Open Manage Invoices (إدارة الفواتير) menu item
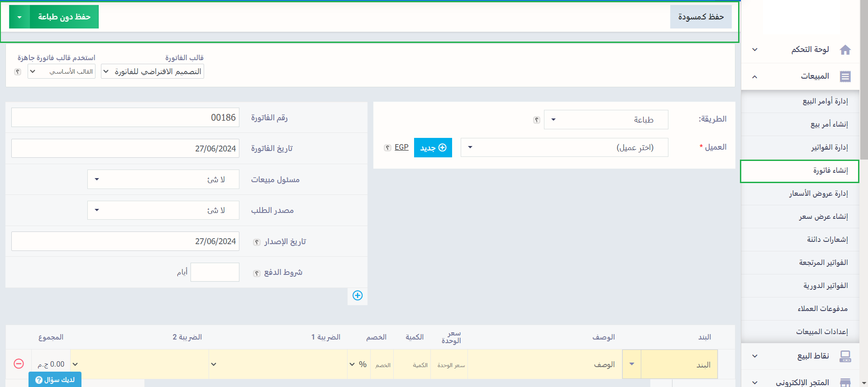This screenshot has height=387, width=868. point(829,147)
